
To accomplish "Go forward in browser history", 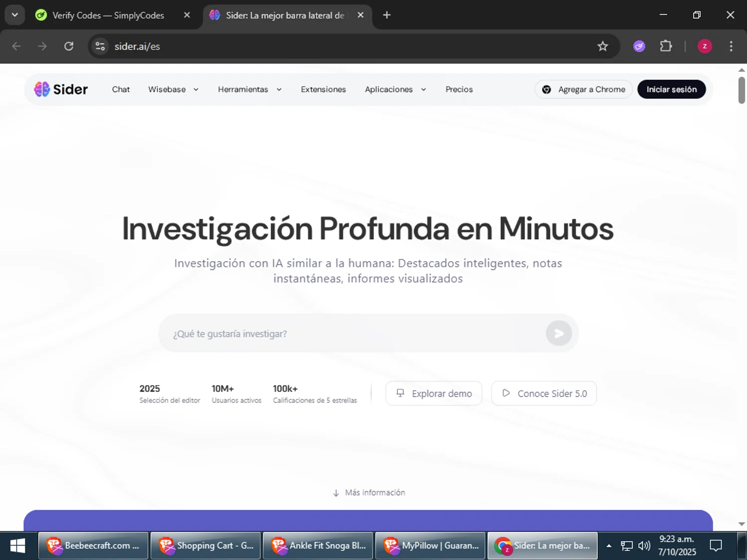I will tap(42, 46).
